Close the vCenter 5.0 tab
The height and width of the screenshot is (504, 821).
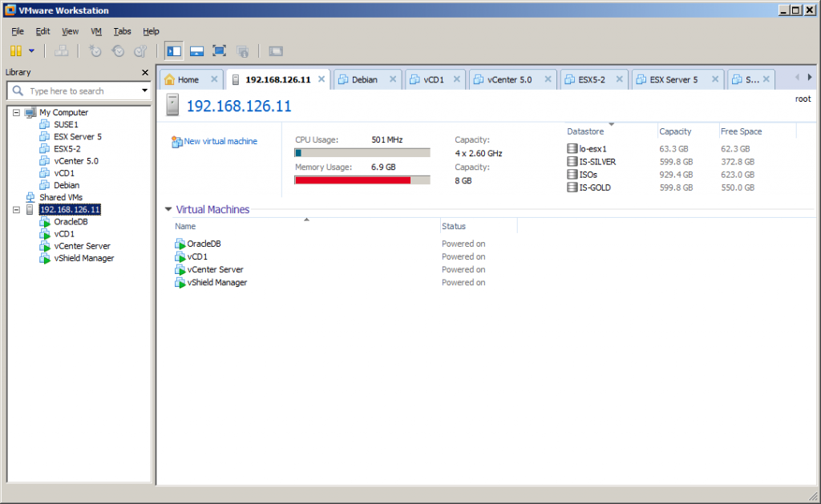click(x=548, y=79)
